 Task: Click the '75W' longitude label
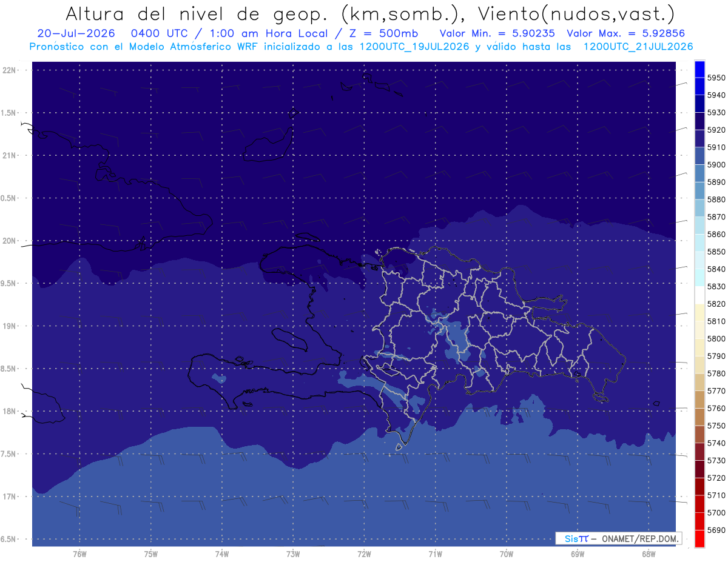[150, 554]
